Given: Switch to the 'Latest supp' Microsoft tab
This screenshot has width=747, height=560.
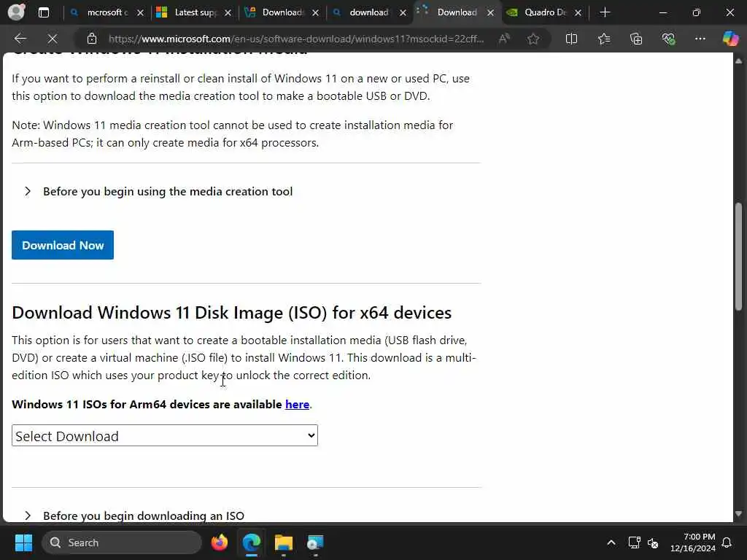Looking at the screenshot, I should [193, 12].
